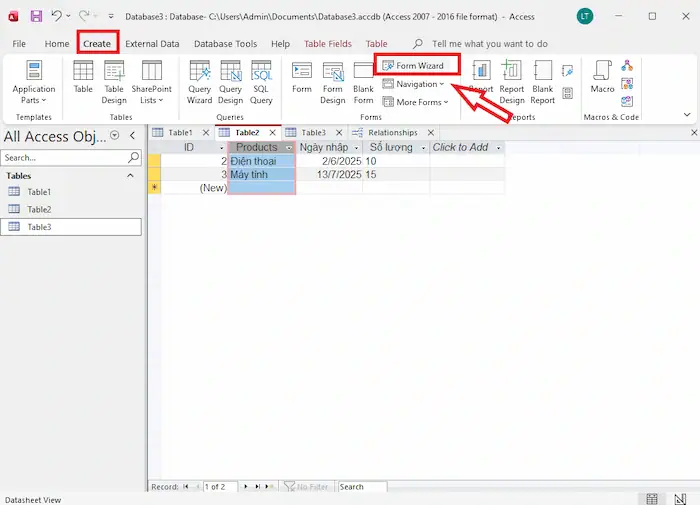
Task: Save the database with Save icon
Action: click(x=36, y=17)
